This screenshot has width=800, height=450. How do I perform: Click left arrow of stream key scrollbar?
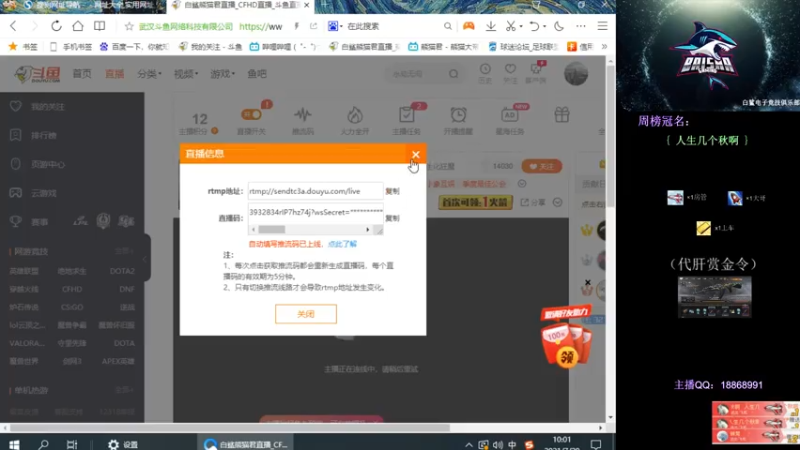(253, 230)
